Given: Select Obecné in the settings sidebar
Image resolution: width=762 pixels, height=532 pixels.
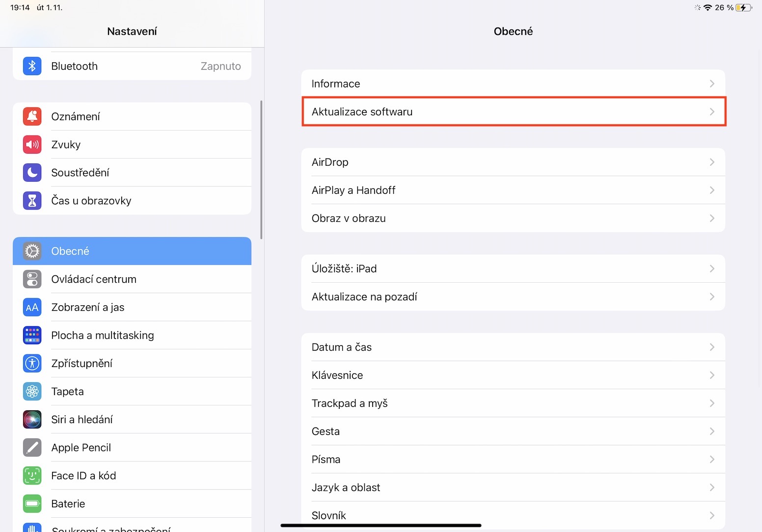Looking at the screenshot, I should (x=132, y=251).
